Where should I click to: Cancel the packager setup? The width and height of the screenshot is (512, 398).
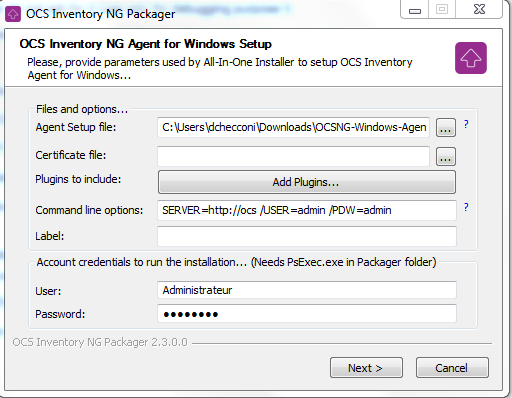click(452, 368)
